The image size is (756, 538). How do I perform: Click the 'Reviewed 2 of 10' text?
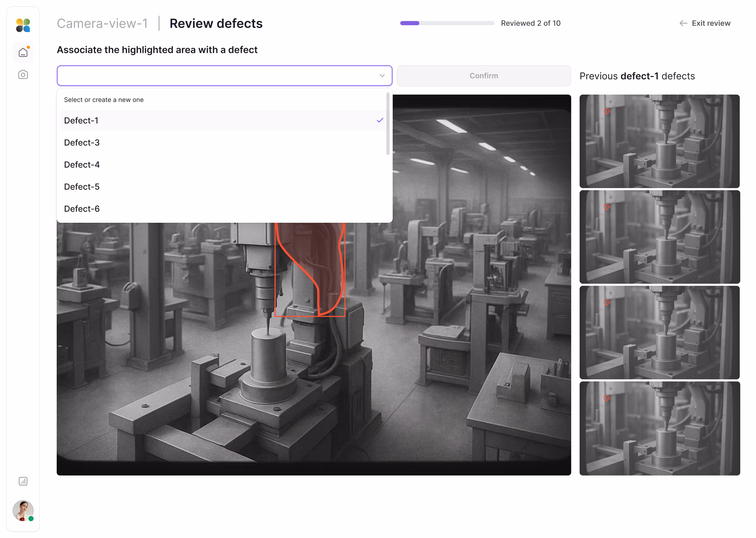pos(530,23)
